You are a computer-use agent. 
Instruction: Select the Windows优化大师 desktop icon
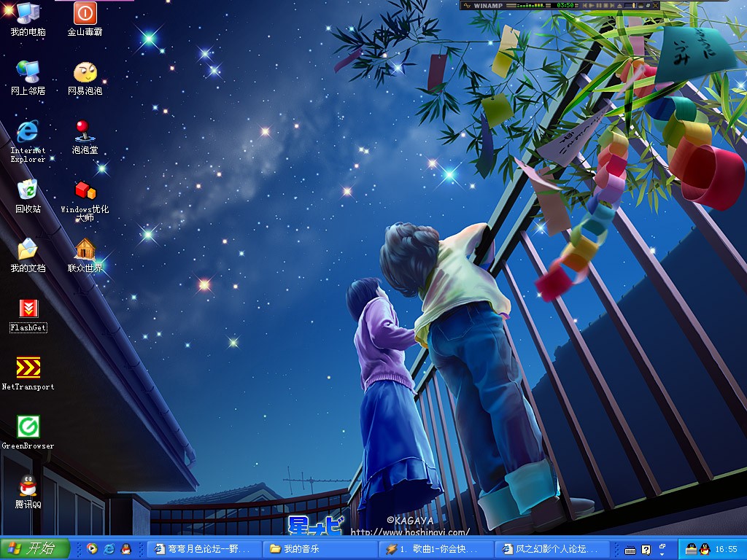coord(85,201)
